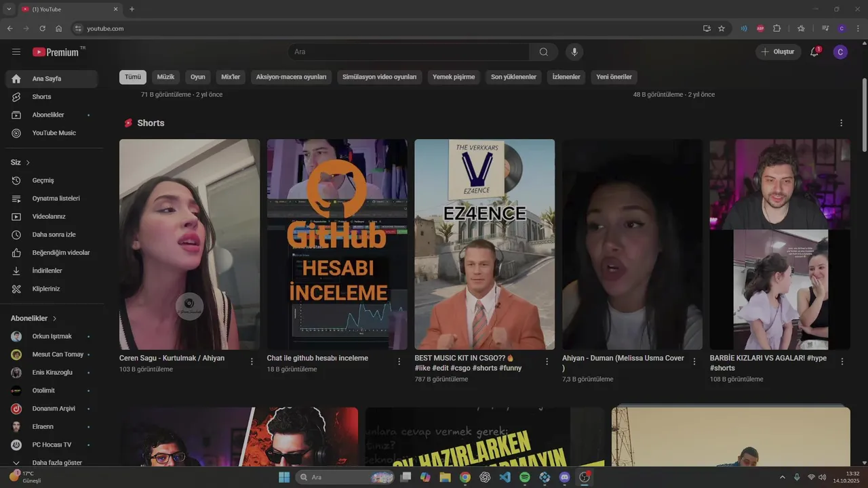Select the Oyun filter chip
868x488 pixels.
198,77
